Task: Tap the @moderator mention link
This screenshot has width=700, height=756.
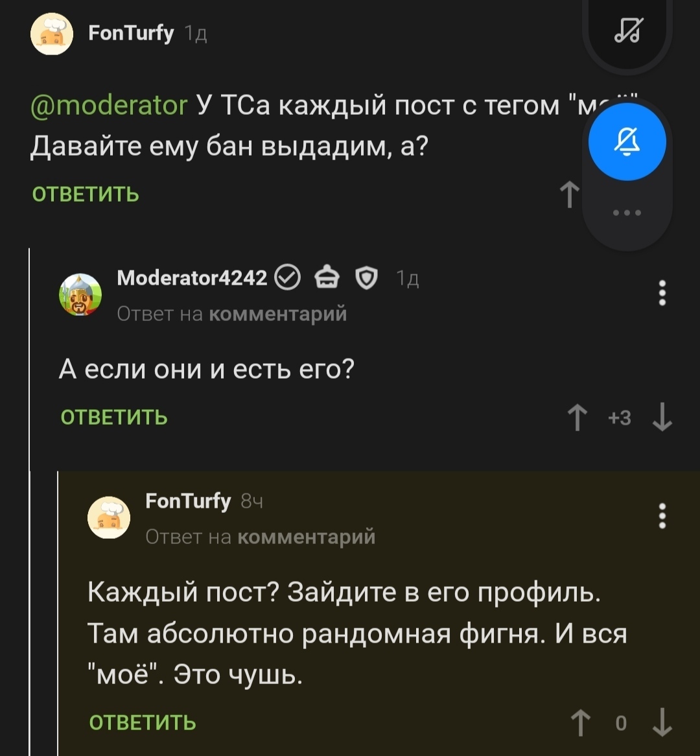Action: coord(109,105)
